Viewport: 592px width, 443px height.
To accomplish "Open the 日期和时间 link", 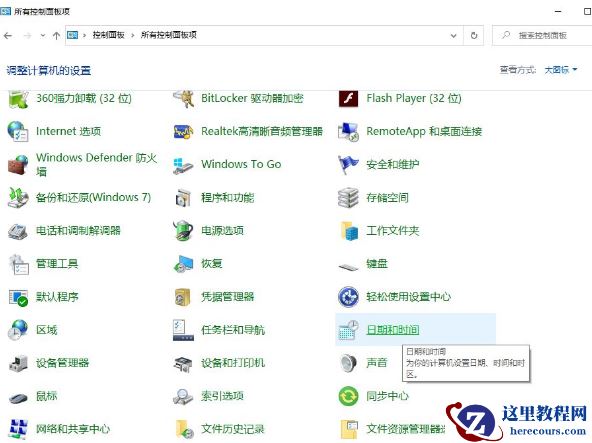I will pyautogui.click(x=393, y=330).
